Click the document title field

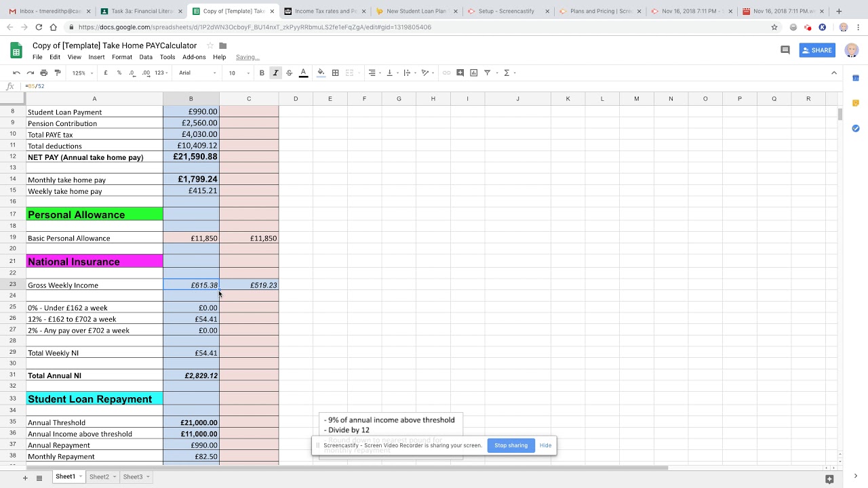[115, 45]
